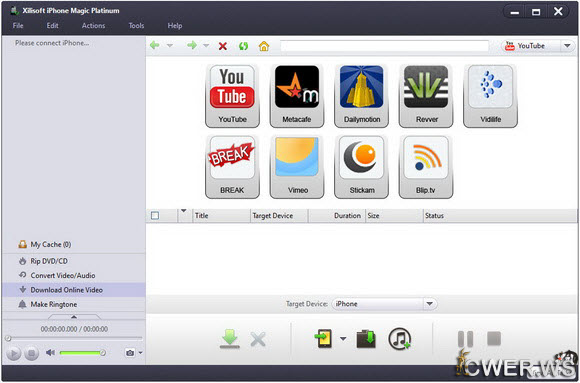Select Rip DVD/CD in sidebar
580x383 pixels.
coord(74,261)
